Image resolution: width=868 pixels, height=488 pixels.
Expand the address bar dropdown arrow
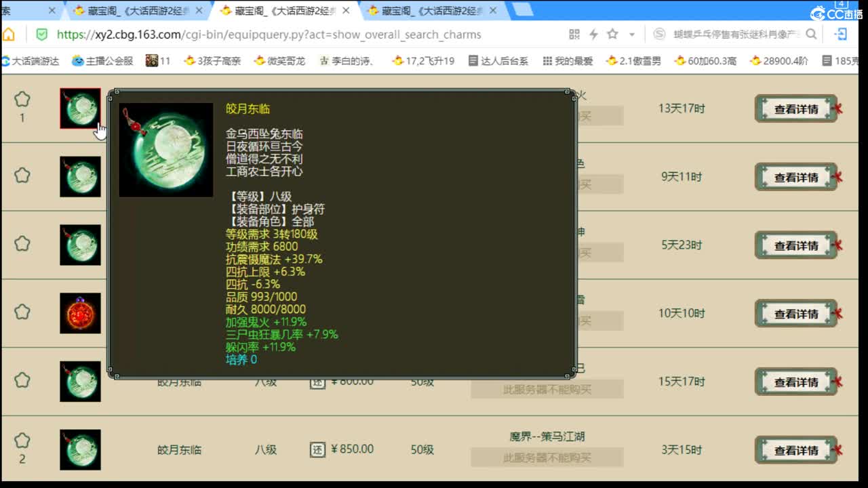(x=632, y=35)
